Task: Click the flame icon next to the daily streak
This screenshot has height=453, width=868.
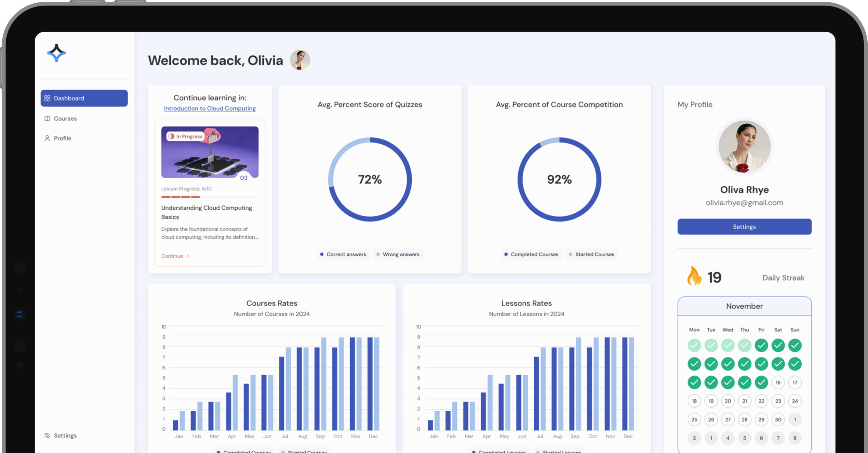Action: tap(694, 276)
